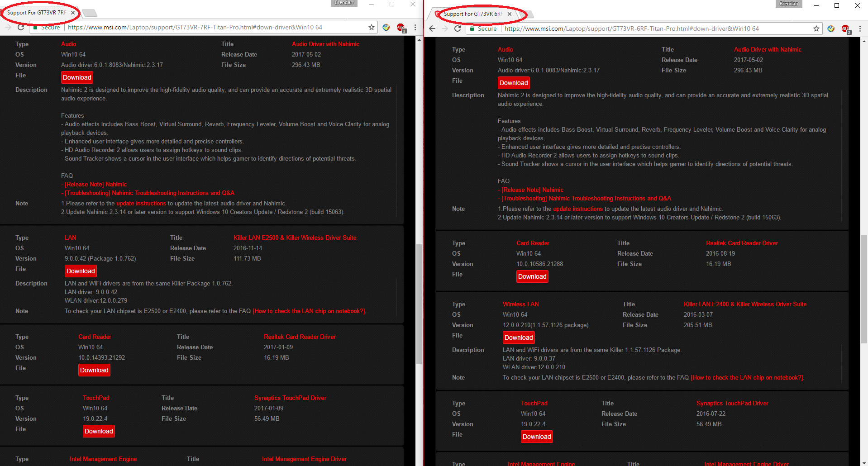Click the address bar URL in the left window
The width and height of the screenshot is (868, 466).
tap(195, 27)
